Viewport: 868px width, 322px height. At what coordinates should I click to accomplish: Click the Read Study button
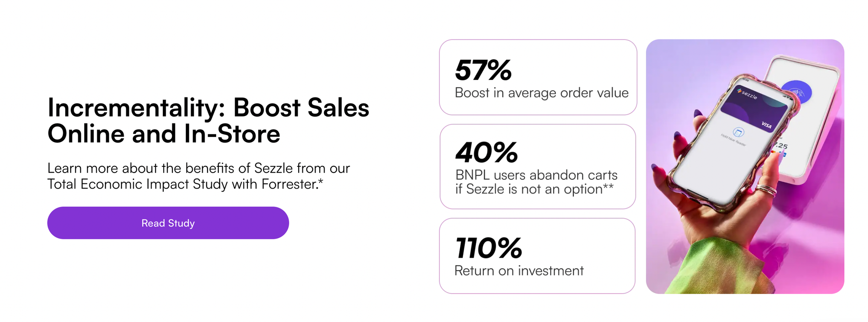pyautogui.click(x=168, y=223)
